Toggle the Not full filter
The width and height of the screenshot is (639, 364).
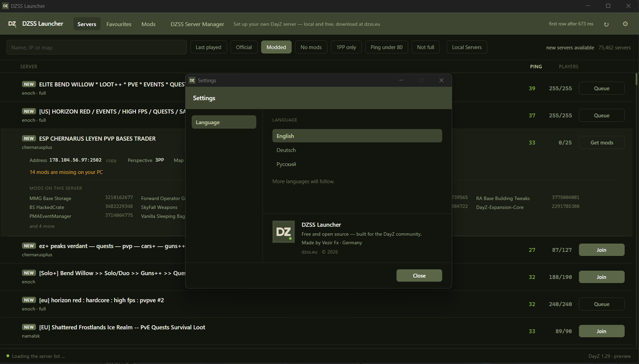(x=426, y=47)
